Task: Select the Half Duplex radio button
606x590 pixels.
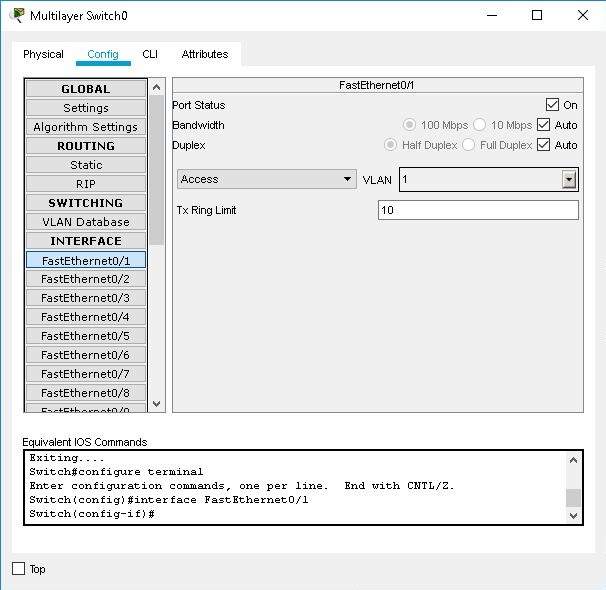Action: coord(390,145)
